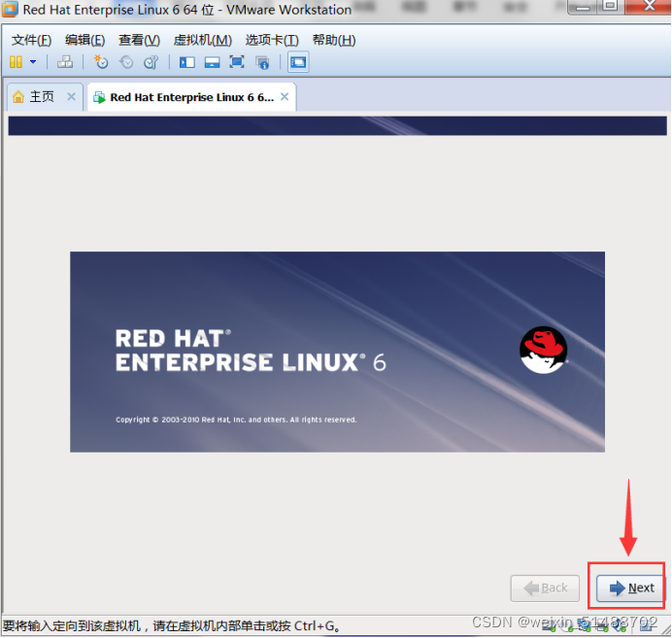Take a snapshot of this virtual machine

pos(101,62)
